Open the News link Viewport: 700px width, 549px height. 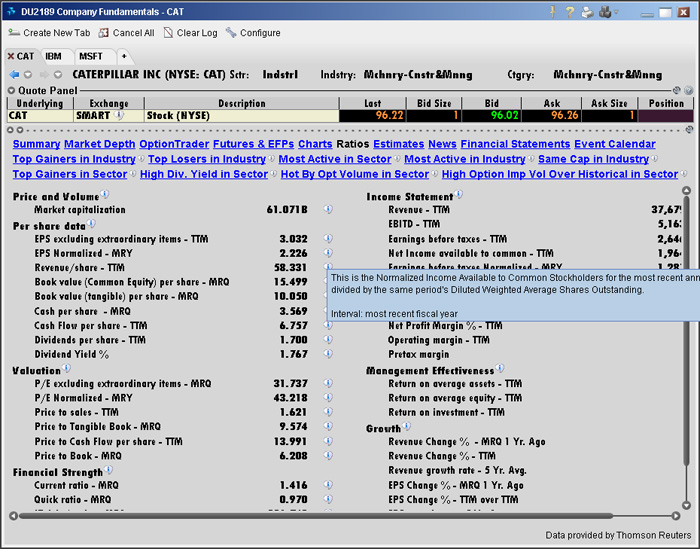click(442, 144)
